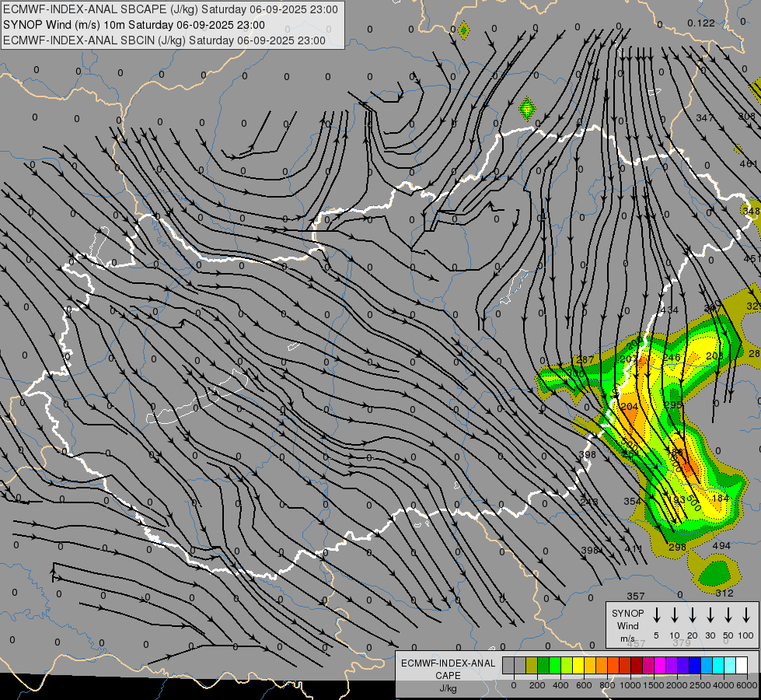This screenshot has width=761, height=700.
Task: Click the first grey legend swatch
Action: (x=508, y=666)
